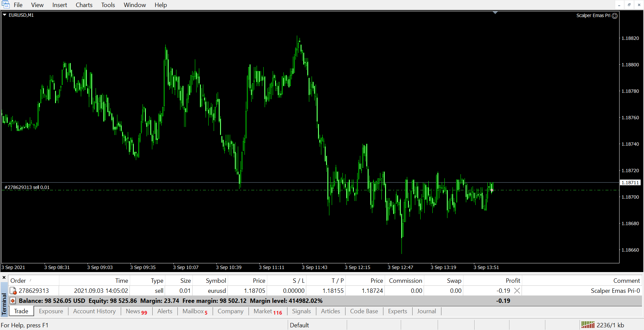Switch to the Journal tab
Image resolution: width=644 pixels, height=330 pixels.
pyautogui.click(x=426, y=311)
